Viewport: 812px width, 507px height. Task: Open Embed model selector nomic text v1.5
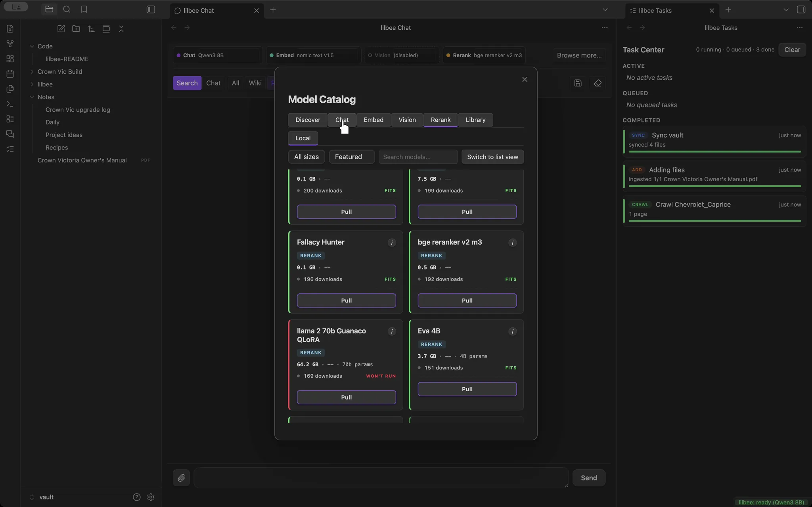[x=313, y=55]
